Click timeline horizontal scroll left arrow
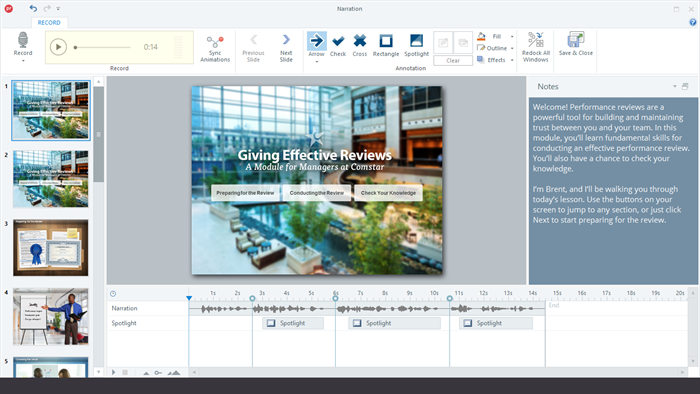Viewport: 700px width, 394px height. click(194, 372)
